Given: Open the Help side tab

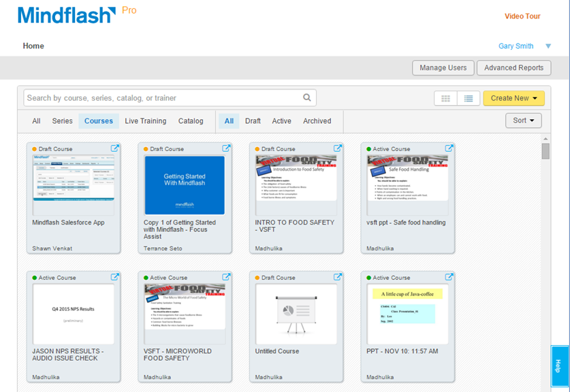Looking at the screenshot, I should pos(559,365).
